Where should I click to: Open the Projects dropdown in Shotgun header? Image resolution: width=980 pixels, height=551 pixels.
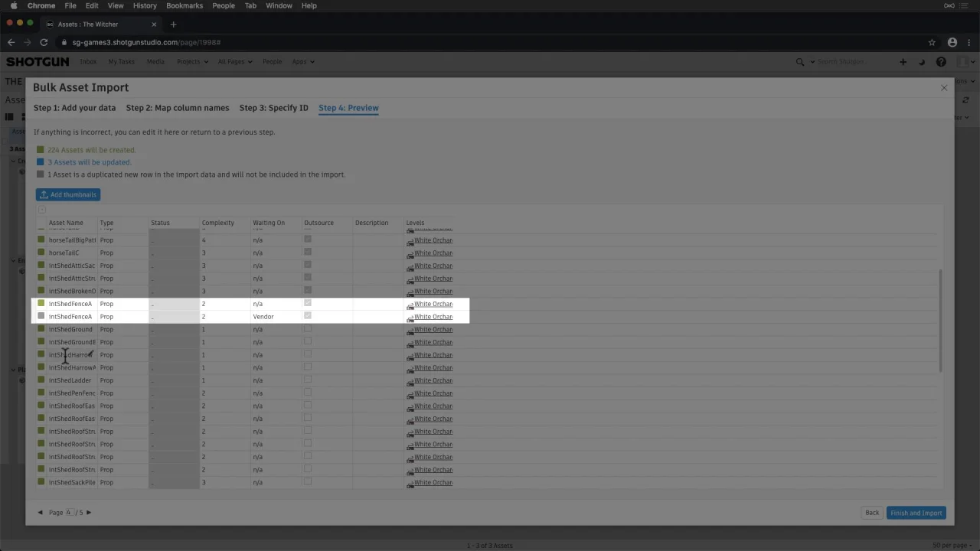[191, 62]
